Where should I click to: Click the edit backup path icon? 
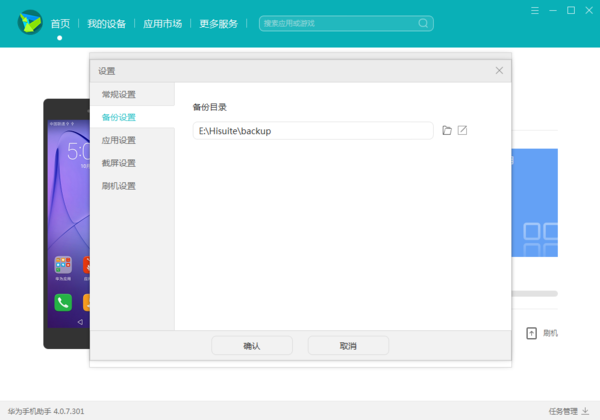click(462, 131)
